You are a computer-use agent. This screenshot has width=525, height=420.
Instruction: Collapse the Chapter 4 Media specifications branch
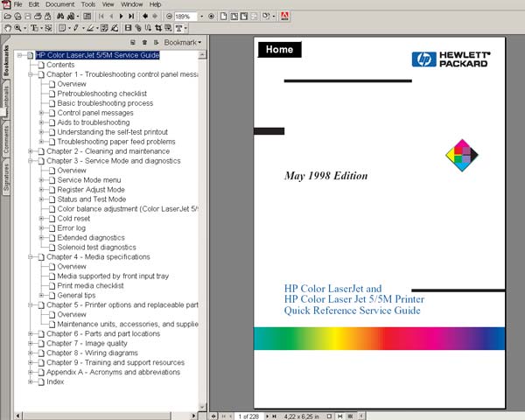click(31, 257)
